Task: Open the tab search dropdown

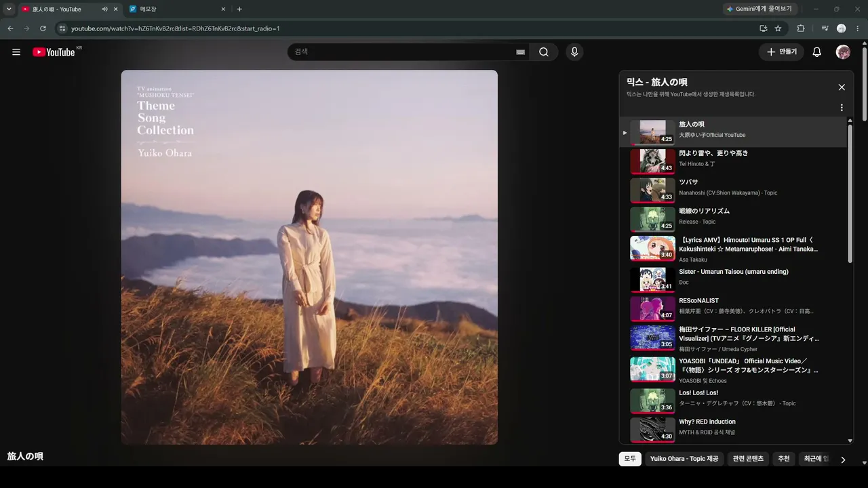Action: (9, 9)
